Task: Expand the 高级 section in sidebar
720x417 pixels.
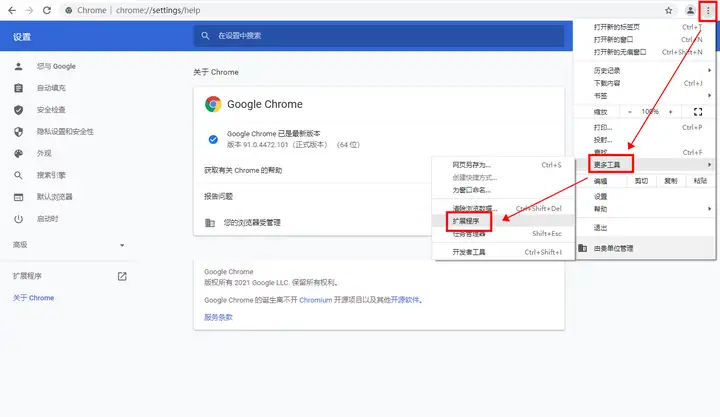Action: coord(69,245)
